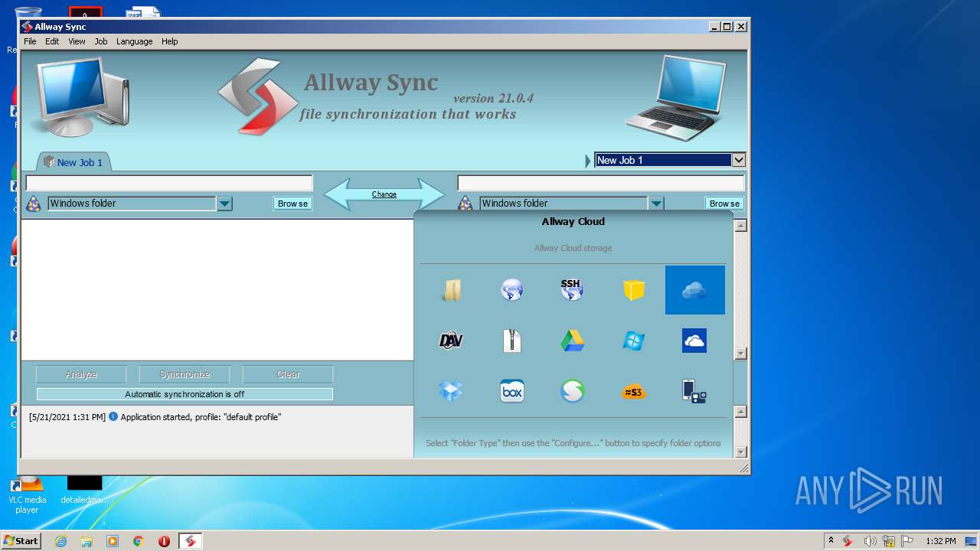The height and width of the screenshot is (551, 980).
Task: Open the Help menu
Action: point(170,41)
